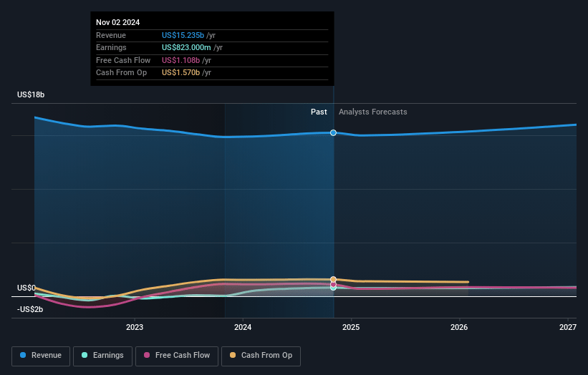Select the 2027 x-axis label
The width and height of the screenshot is (588, 375).
(x=568, y=327)
